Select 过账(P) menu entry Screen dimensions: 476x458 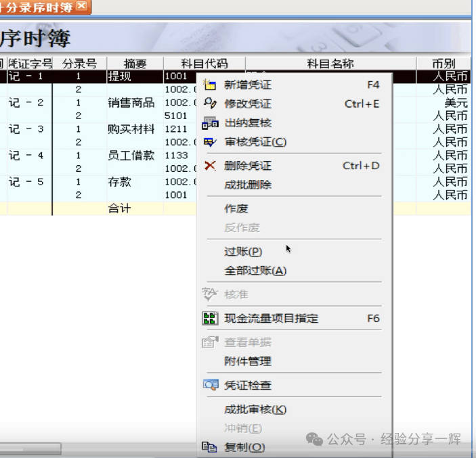pos(243,252)
